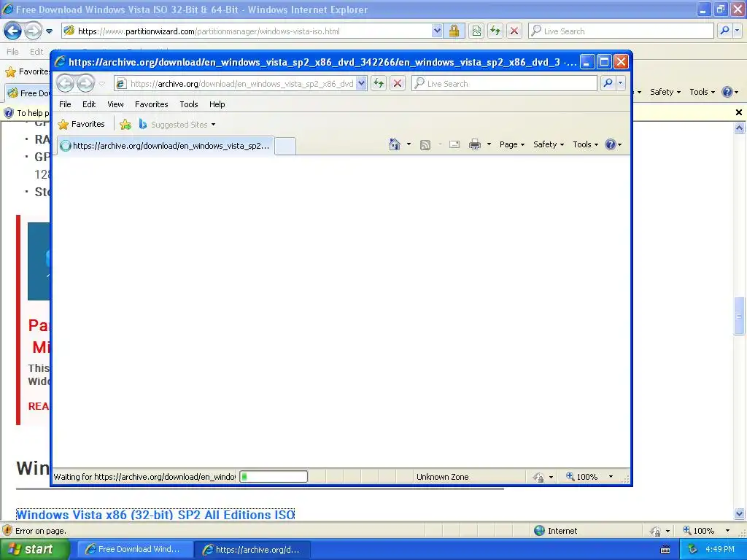Open Help menu in popup window
Viewport: 747px width, 560px height.
(x=217, y=104)
